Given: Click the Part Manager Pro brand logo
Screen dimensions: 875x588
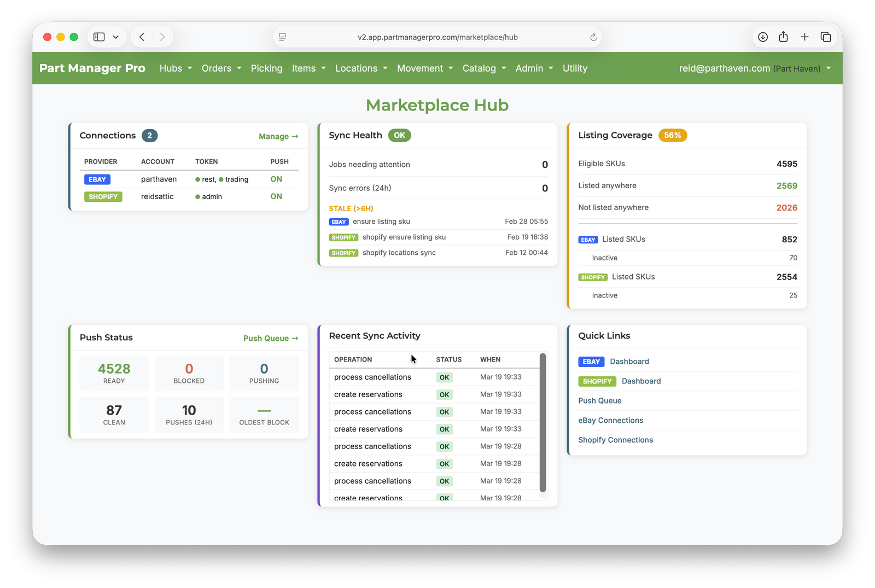Looking at the screenshot, I should tap(92, 68).
